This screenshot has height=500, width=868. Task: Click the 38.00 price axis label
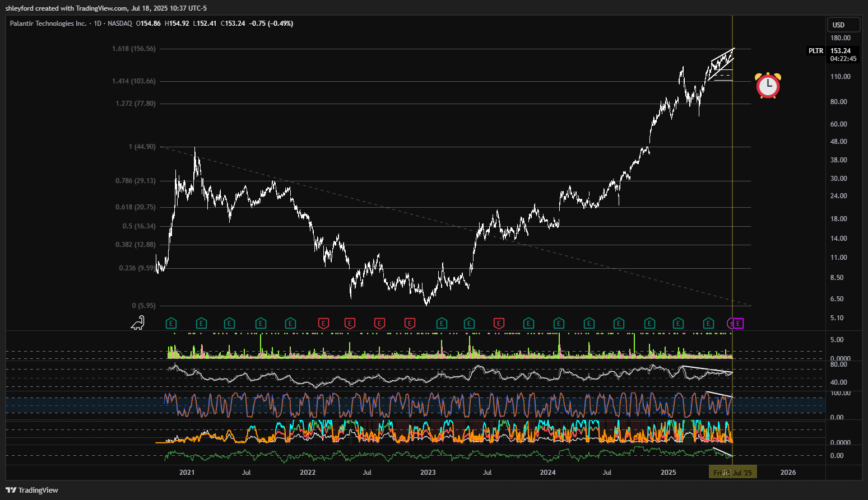click(x=839, y=160)
